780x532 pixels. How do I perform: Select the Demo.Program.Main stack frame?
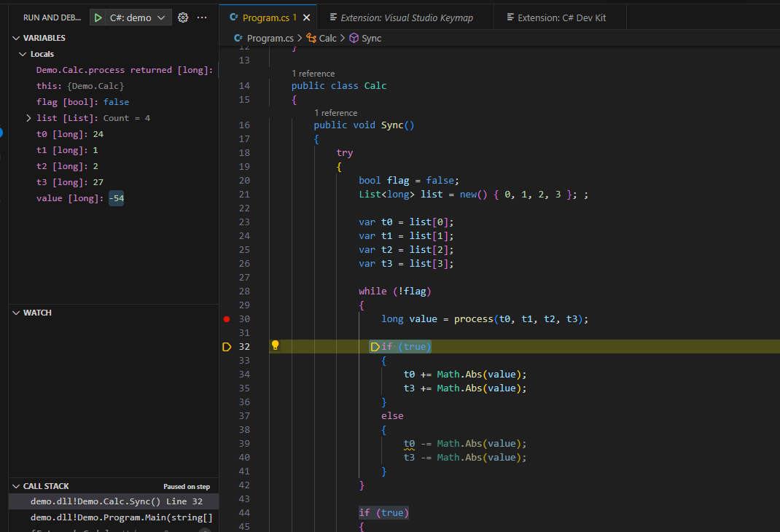click(x=121, y=517)
